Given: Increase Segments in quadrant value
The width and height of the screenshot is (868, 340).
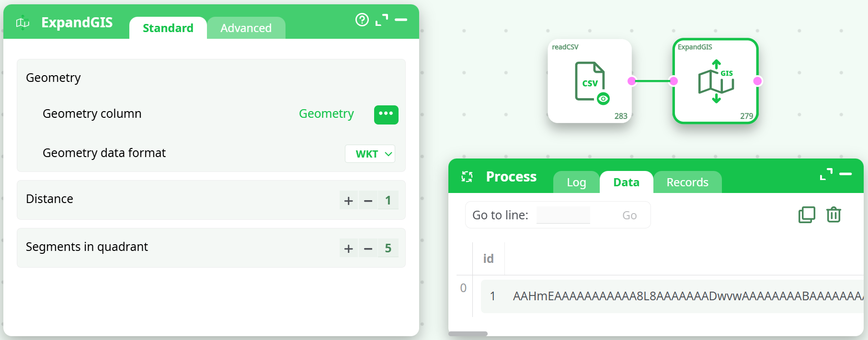Looking at the screenshot, I should pyautogui.click(x=349, y=249).
